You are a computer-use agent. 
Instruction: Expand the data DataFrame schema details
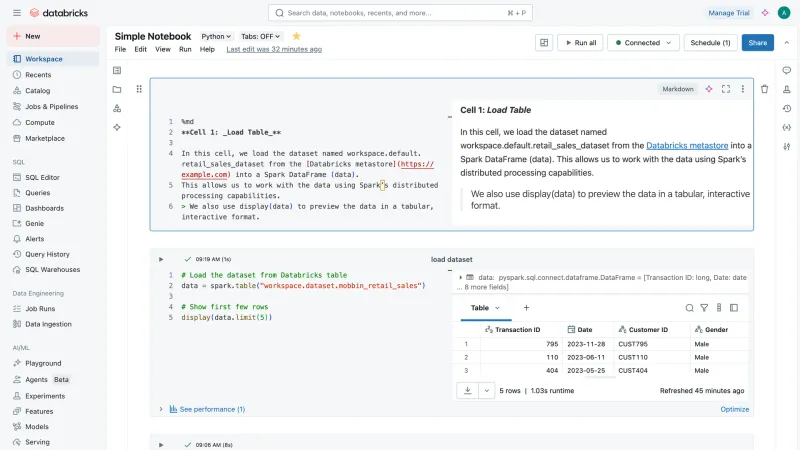click(461, 278)
